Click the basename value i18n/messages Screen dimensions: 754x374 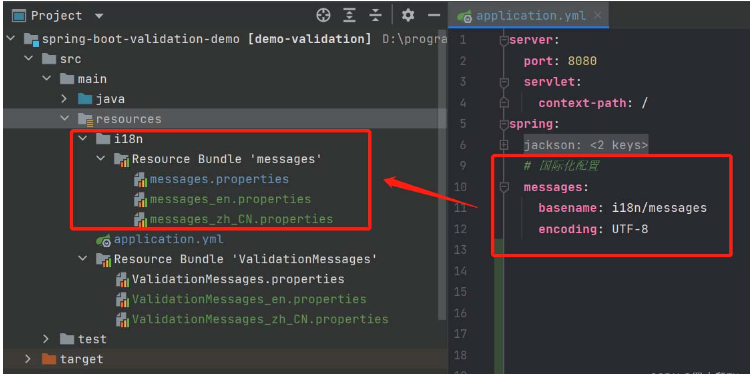(x=659, y=208)
